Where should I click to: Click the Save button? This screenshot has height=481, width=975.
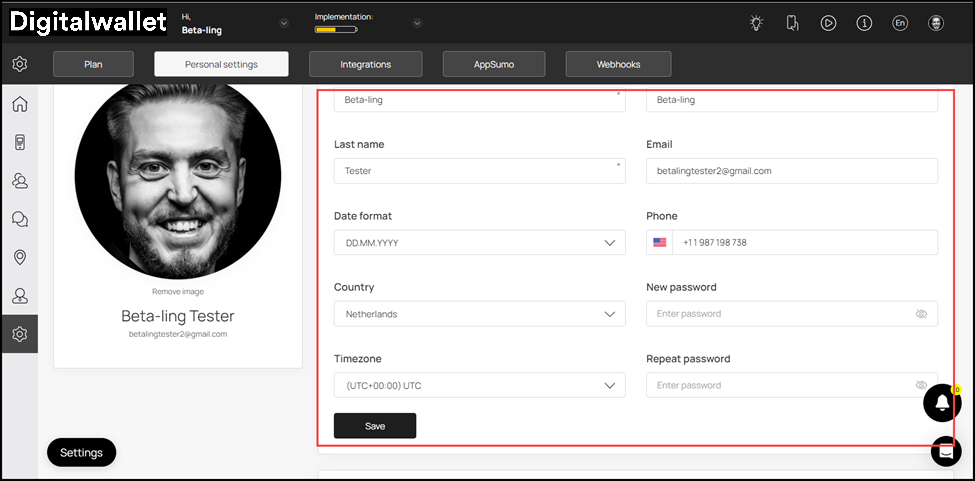click(x=375, y=426)
